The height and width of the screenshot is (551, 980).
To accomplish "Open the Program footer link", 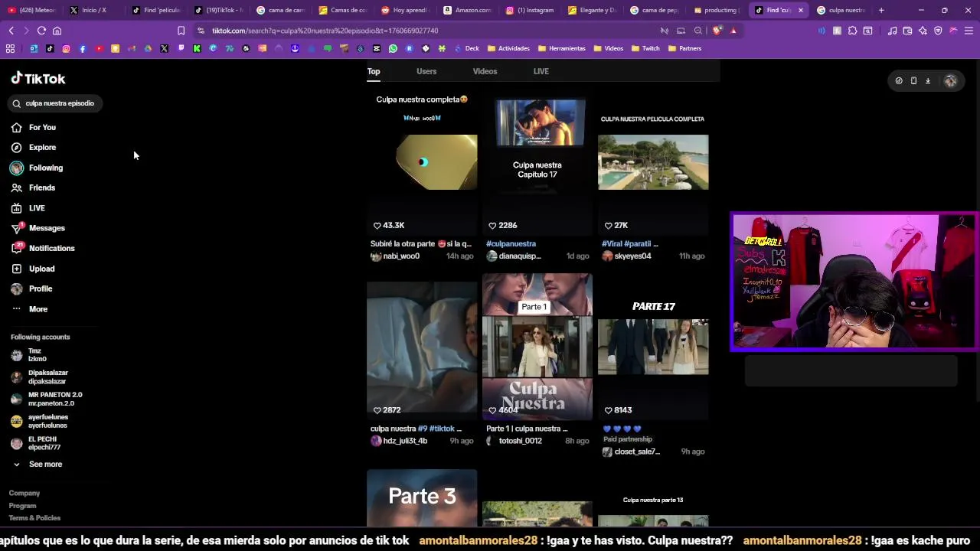I will (x=22, y=506).
